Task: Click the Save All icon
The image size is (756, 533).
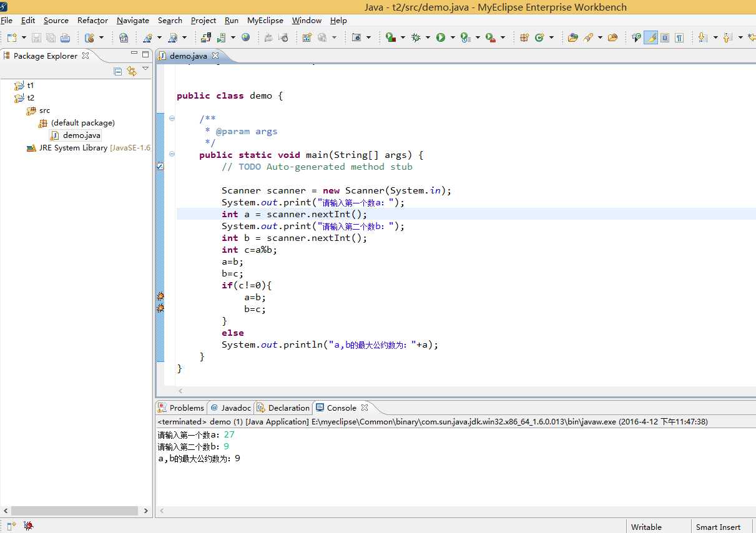Action: tap(51, 37)
